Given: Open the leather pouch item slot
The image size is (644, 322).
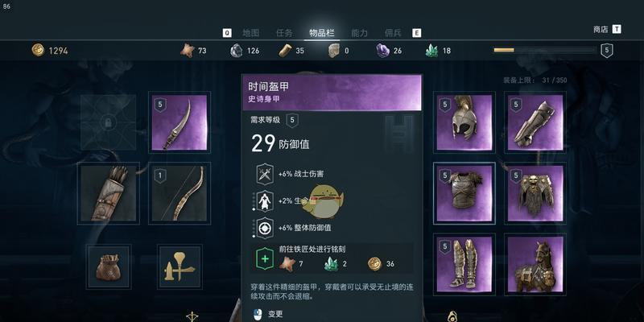Looking at the screenshot, I should click(109, 266).
